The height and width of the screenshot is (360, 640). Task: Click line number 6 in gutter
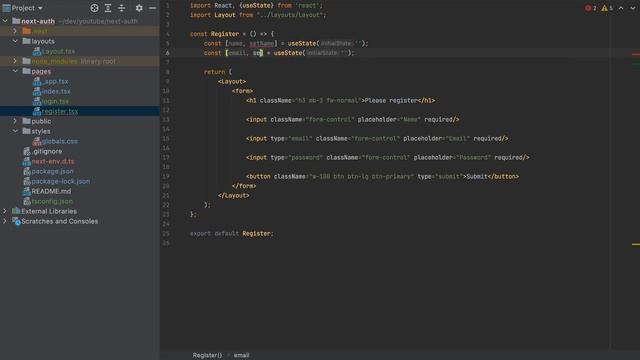point(167,53)
